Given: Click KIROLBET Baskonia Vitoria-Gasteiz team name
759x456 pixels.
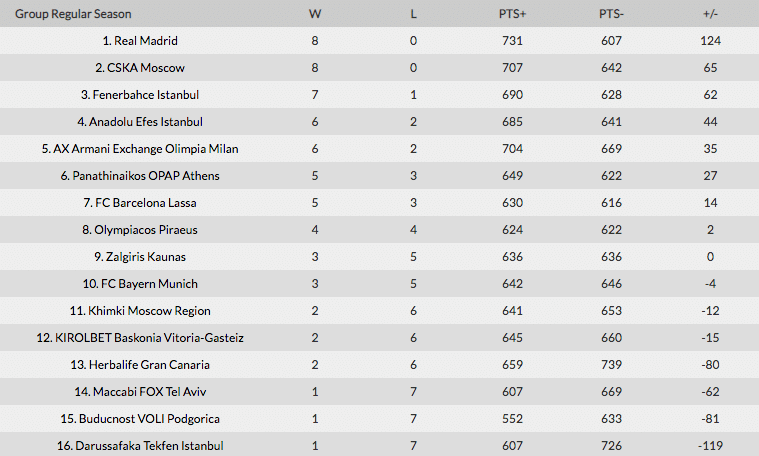Looking at the screenshot, I should (140, 338).
